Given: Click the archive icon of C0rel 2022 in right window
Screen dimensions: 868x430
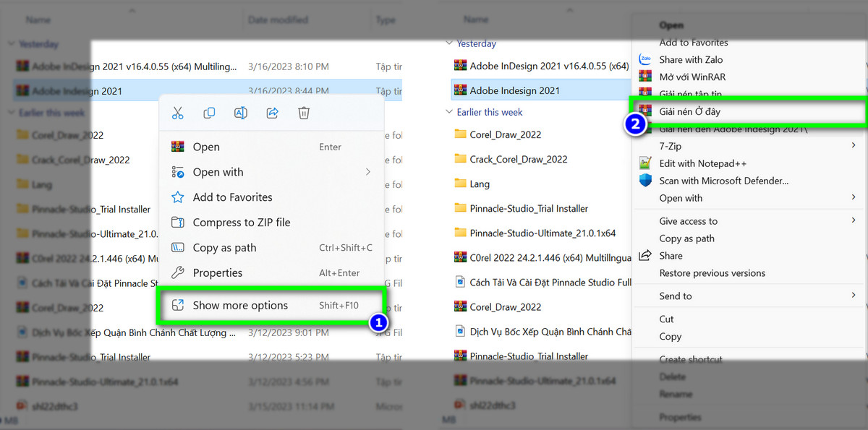Looking at the screenshot, I should [x=460, y=258].
